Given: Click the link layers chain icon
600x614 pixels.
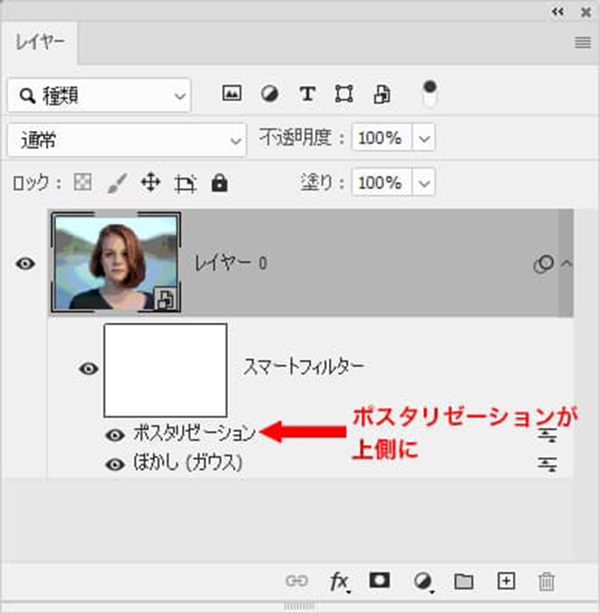Looking at the screenshot, I should tap(296, 580).
